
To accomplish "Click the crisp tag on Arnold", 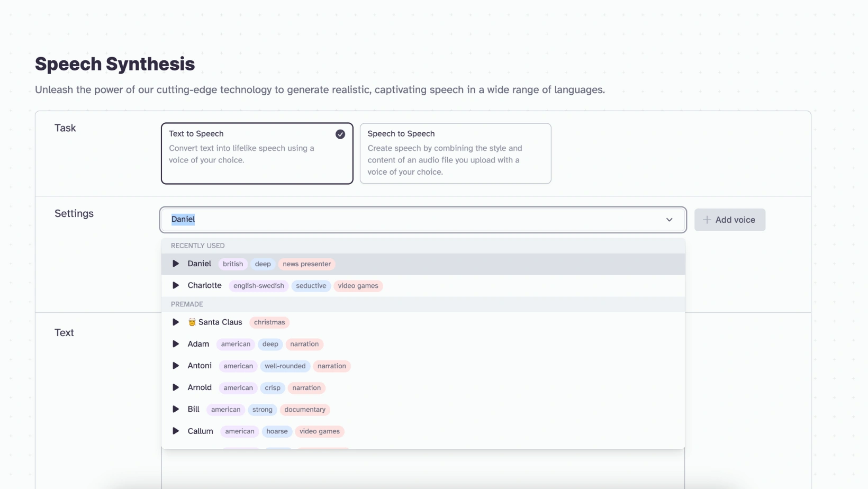I will point(273,388).
